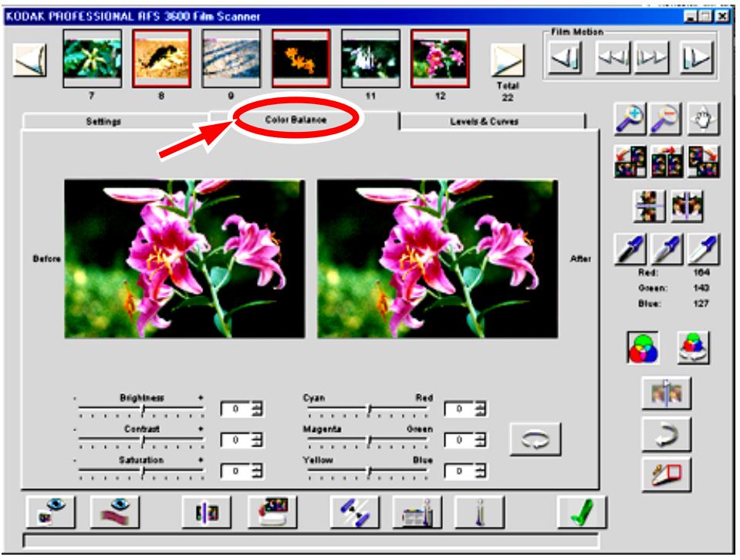
Task: Click the Before preview image
Action: [x=184, y=258]
